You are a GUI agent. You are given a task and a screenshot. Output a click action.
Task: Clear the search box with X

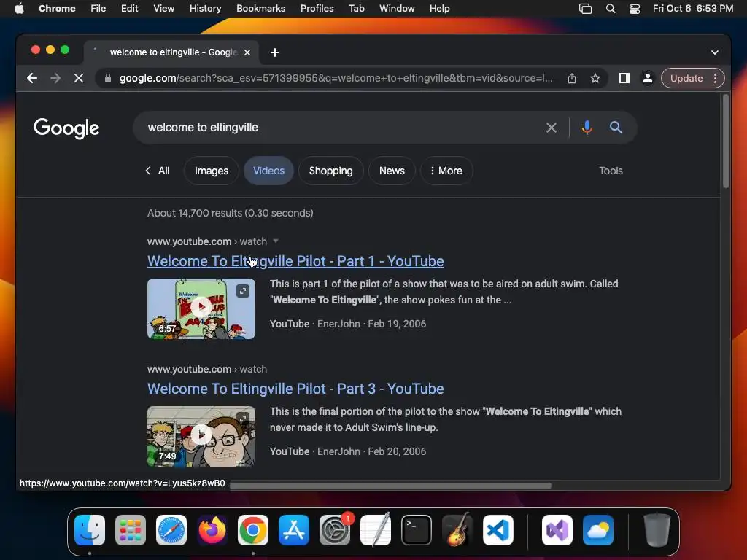pyautogui.click(x=551, y=128)
